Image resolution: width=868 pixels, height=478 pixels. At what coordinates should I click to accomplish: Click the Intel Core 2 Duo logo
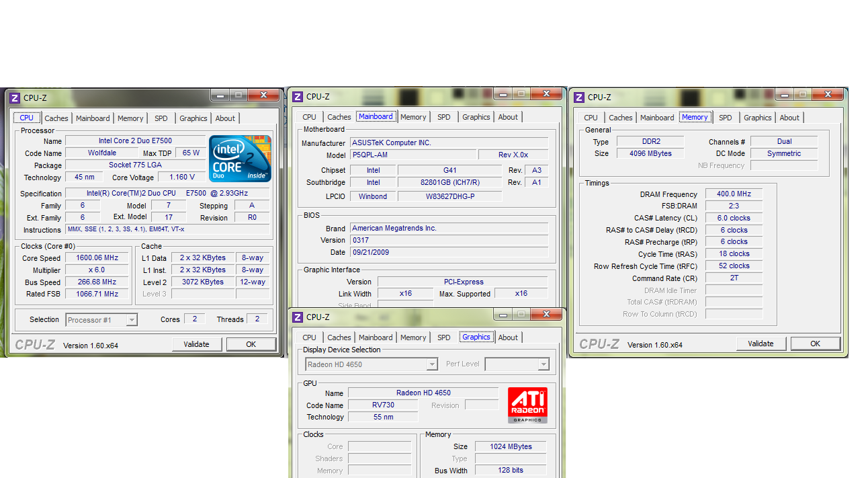tap(240, 158)
